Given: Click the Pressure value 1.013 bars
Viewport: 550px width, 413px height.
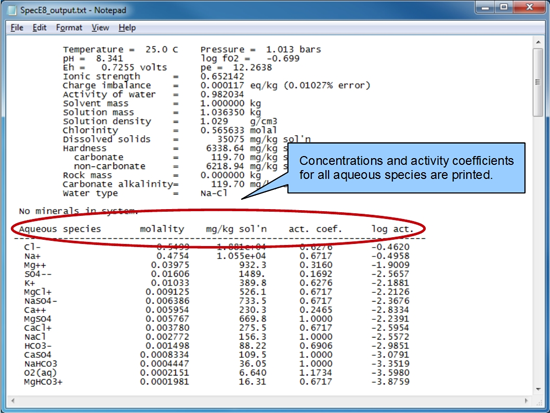Looking at the screenshot, I should 293,49.
